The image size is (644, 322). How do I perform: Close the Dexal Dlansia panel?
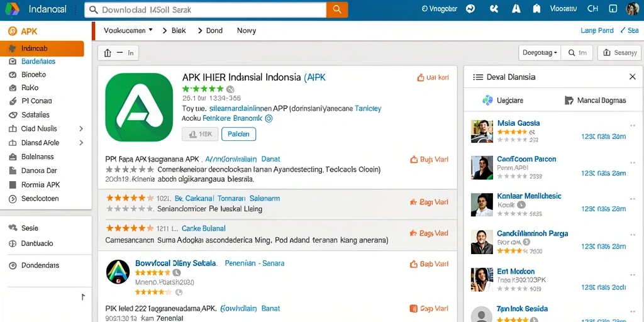633,77
